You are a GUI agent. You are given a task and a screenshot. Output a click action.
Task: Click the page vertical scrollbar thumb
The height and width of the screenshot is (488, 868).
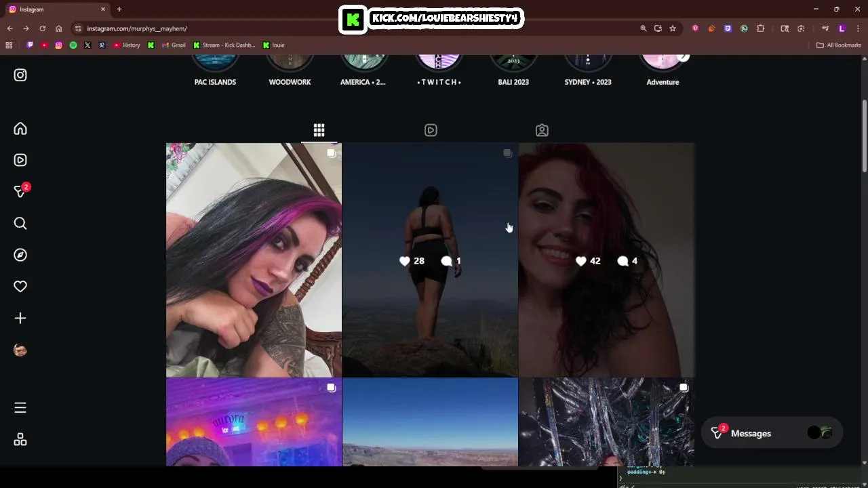[x=865, y=136]
